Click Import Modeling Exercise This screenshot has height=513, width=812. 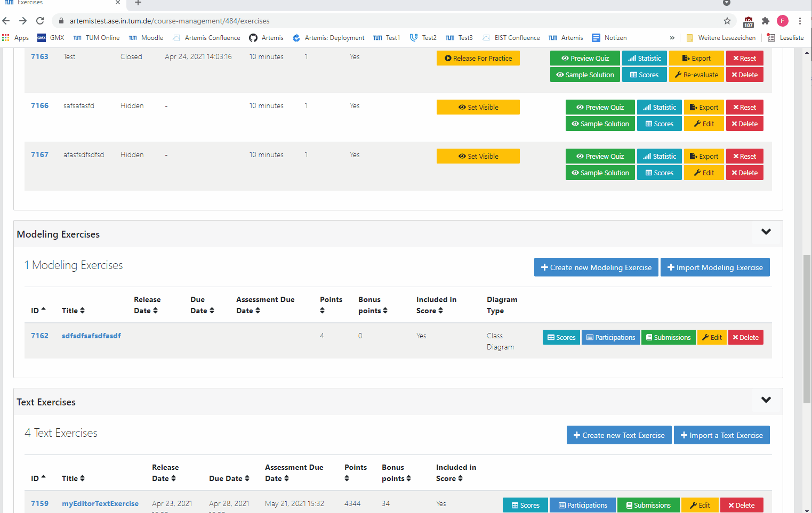[x=715, y=267]
